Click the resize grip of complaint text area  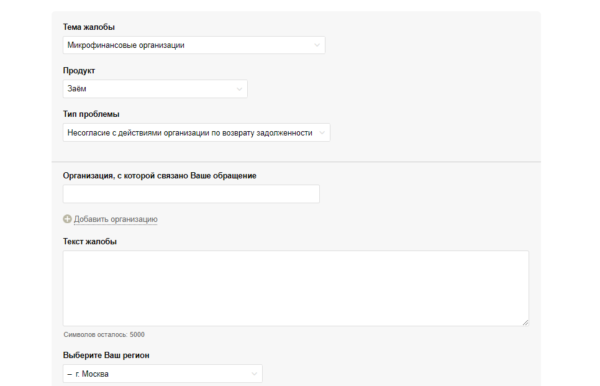[x=525, y=322]
